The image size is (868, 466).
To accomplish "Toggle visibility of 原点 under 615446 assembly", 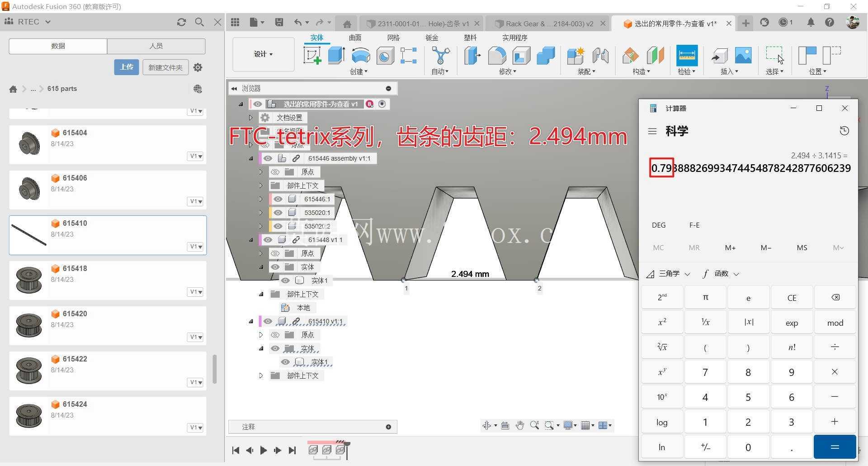I will [275, 172].
